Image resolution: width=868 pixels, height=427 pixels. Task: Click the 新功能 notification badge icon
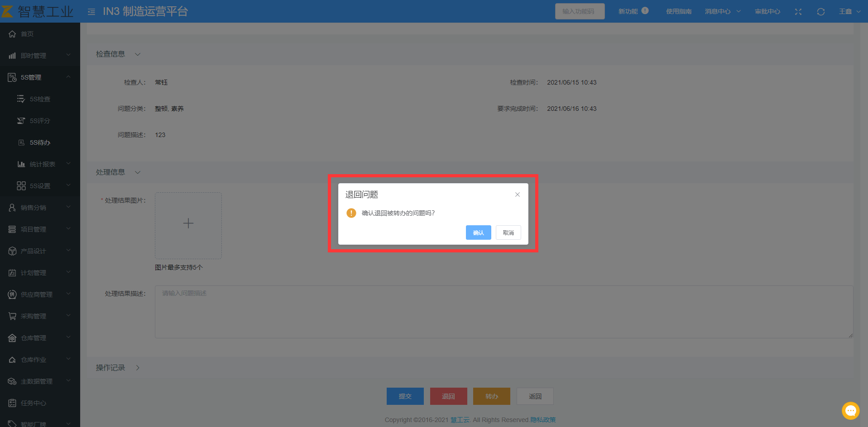[x=645, y=11]
